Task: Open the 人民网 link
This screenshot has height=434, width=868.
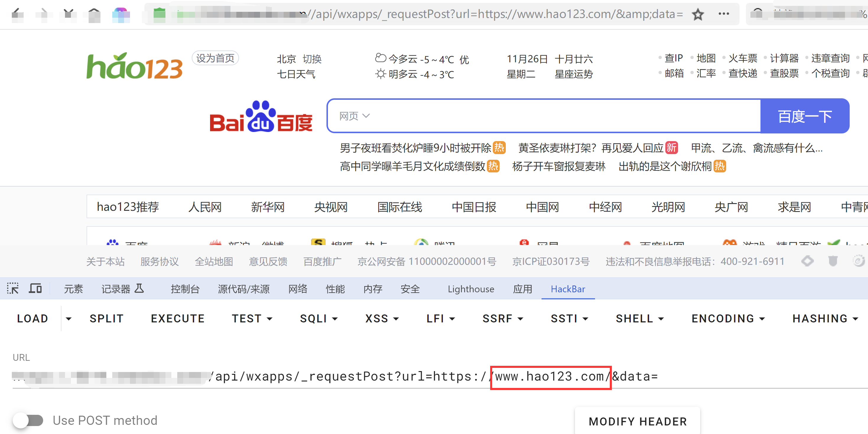Action: (x=205, y=207)
